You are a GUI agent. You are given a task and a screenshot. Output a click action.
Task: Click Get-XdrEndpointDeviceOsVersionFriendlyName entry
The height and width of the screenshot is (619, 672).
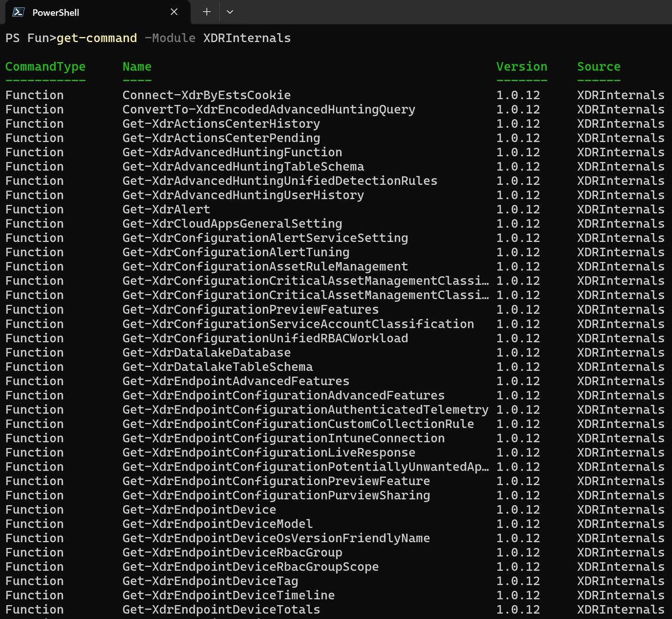276,538
